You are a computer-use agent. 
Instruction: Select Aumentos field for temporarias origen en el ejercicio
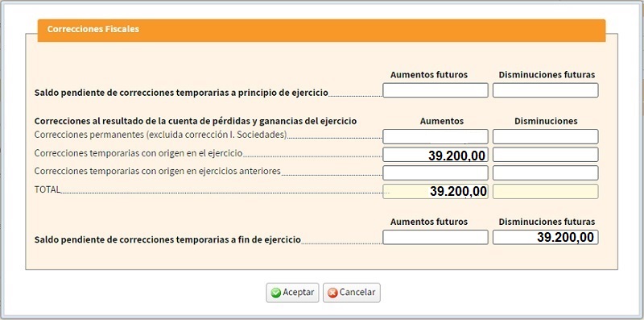click(x=436, y=155)
